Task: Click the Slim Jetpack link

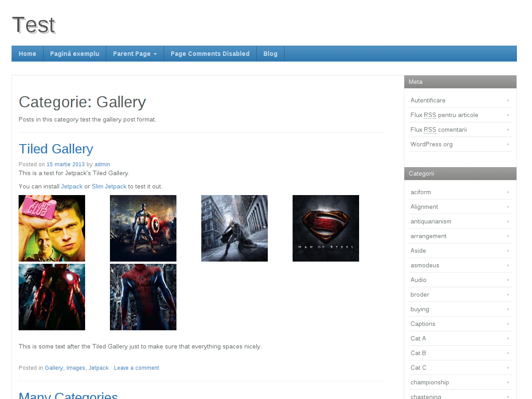Action: [109, 186]
